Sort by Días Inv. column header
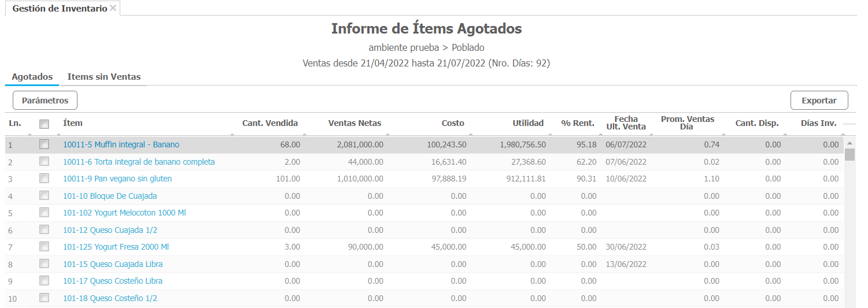The width and height of the screenshot is (868, 308). click(818, 123)
